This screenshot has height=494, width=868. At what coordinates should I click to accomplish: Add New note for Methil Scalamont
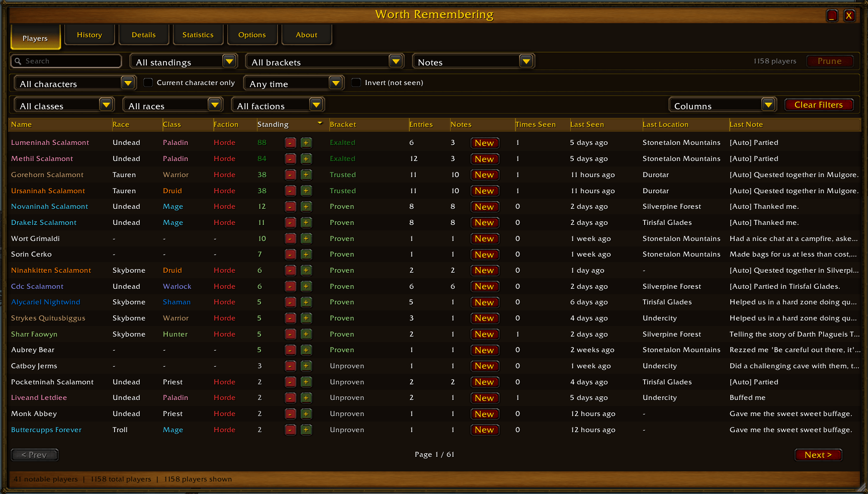pos(485,159)
